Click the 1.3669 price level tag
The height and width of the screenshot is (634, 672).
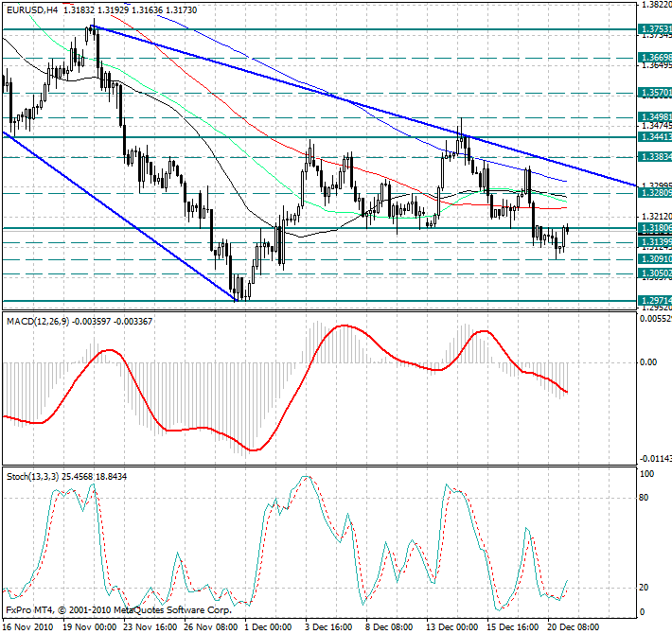[x=655, y=58]
